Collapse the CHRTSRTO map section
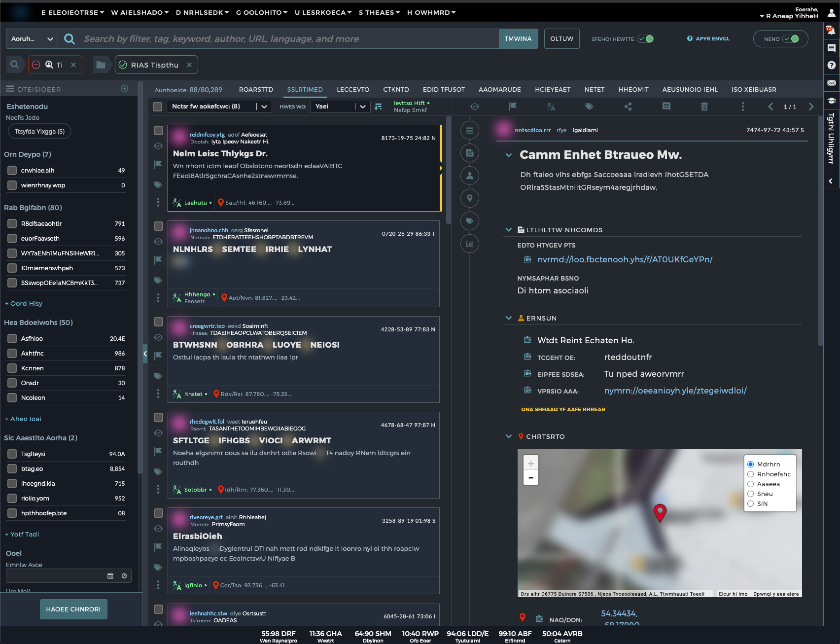 (x=508, y=436)
